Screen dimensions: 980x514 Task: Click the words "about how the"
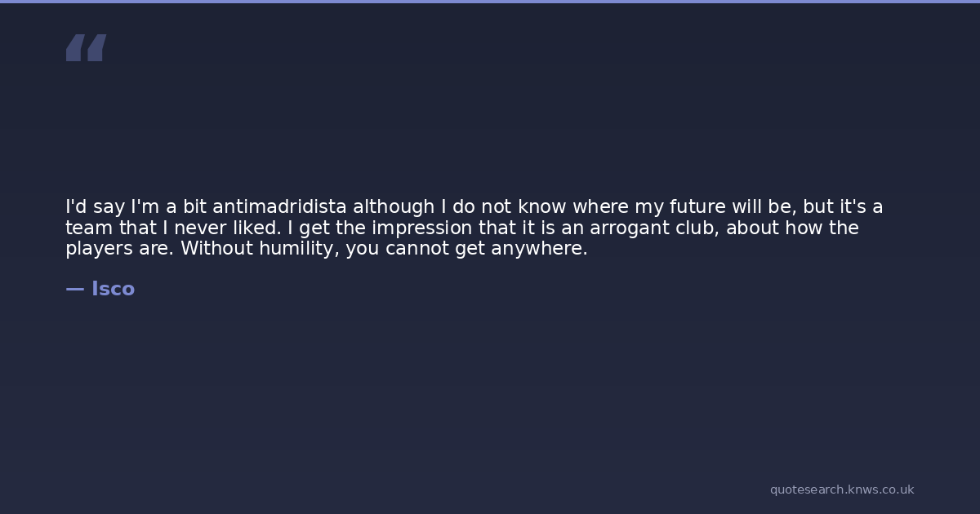792,228
